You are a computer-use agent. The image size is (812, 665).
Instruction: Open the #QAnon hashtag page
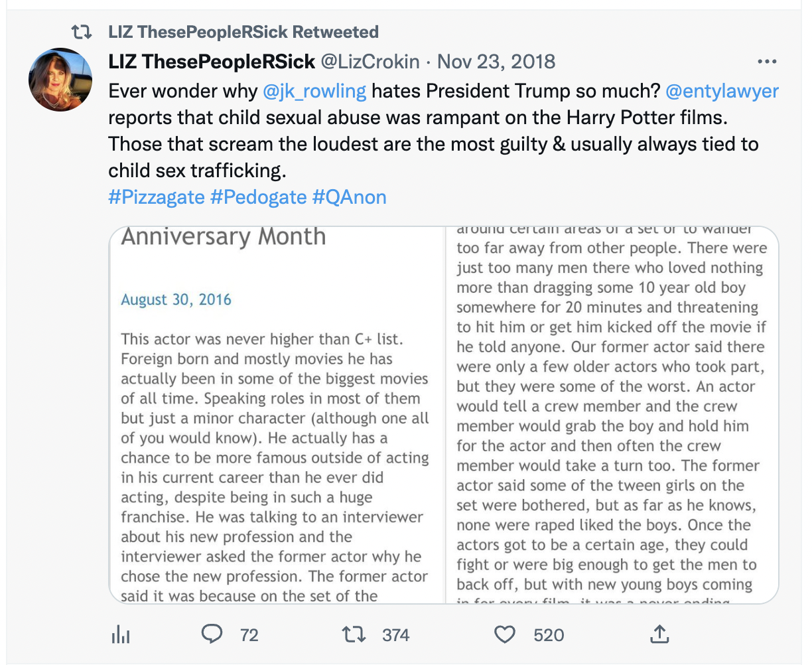pyautogui.click(x=350, y=196)
